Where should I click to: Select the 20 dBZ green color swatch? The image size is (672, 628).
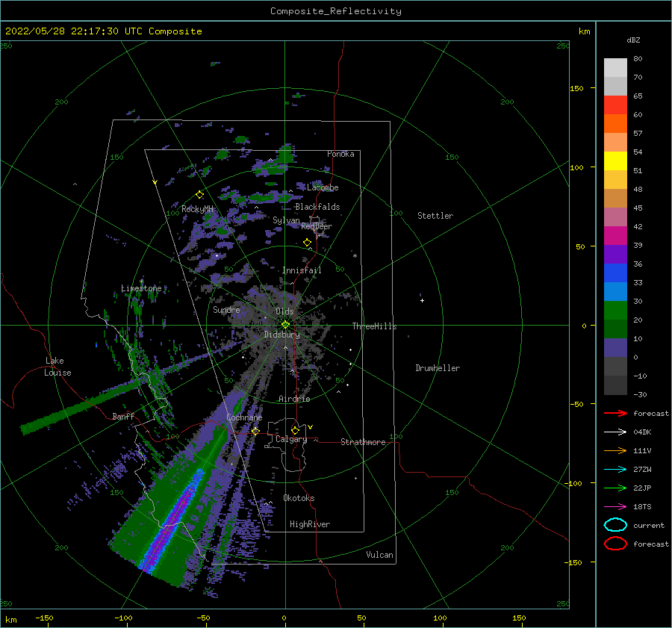coord(615,311)
